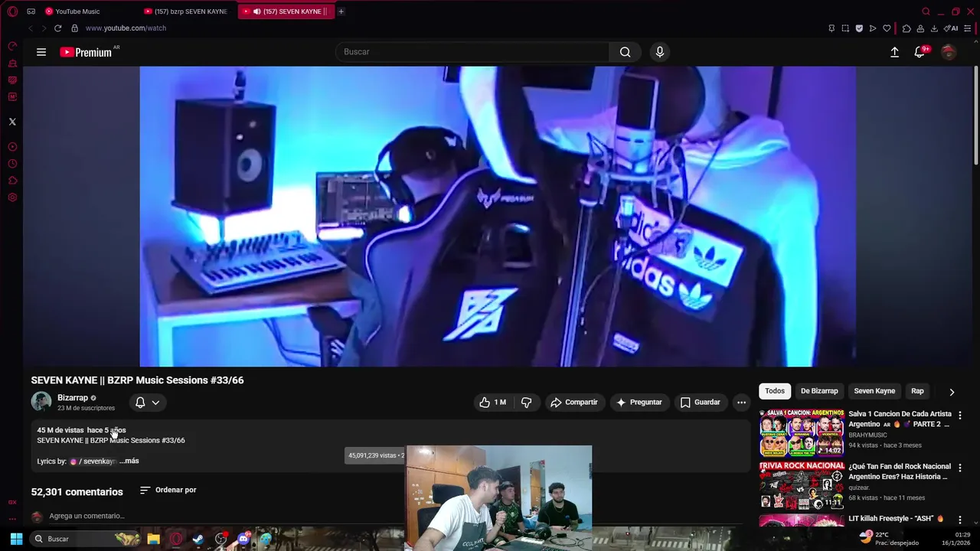Open the Windows Start menu

pos(16,539)
